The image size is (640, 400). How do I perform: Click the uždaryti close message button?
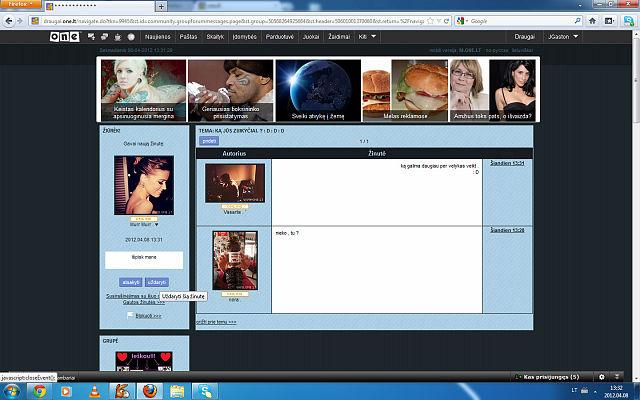point(157,282)
